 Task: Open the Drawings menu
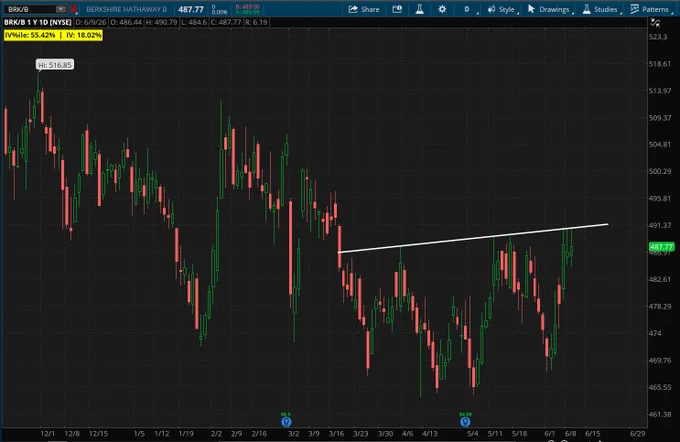pyautogui.click(x=549, y=9)
